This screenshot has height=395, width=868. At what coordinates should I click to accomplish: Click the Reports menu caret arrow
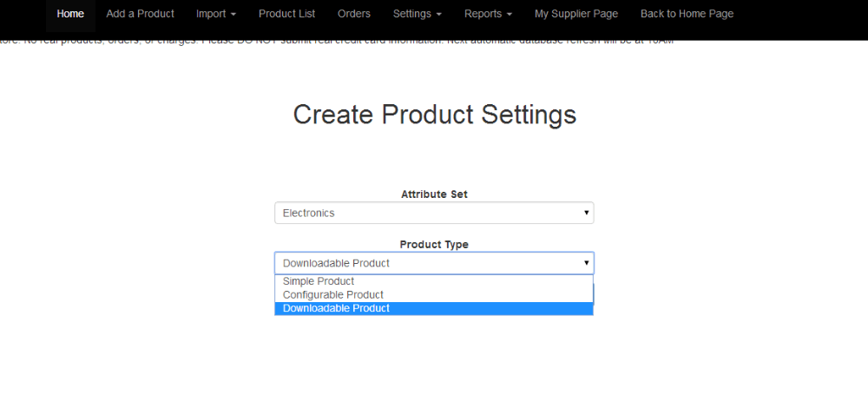[509, 15]
